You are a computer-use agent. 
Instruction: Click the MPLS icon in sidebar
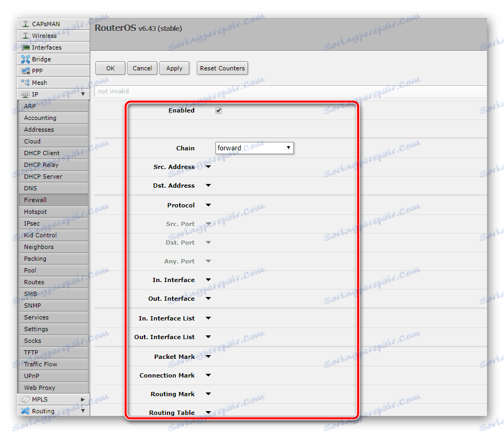tap(26, 399)
